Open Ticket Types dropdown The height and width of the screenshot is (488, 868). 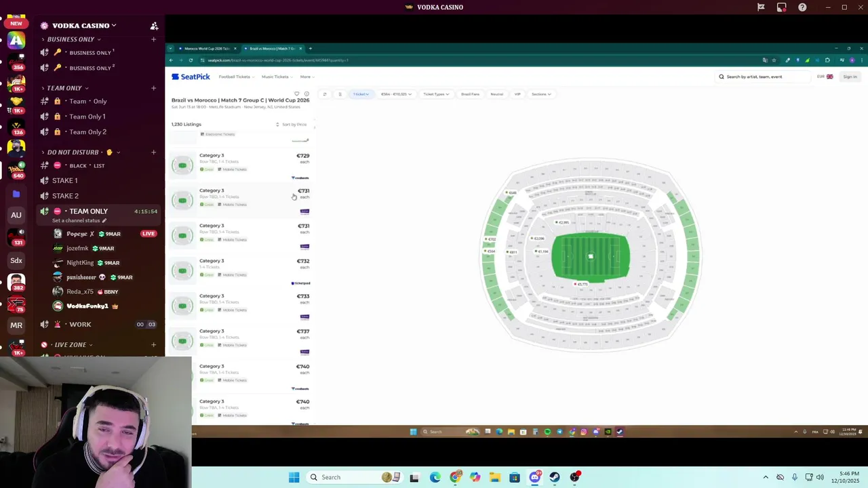[436, 94]
